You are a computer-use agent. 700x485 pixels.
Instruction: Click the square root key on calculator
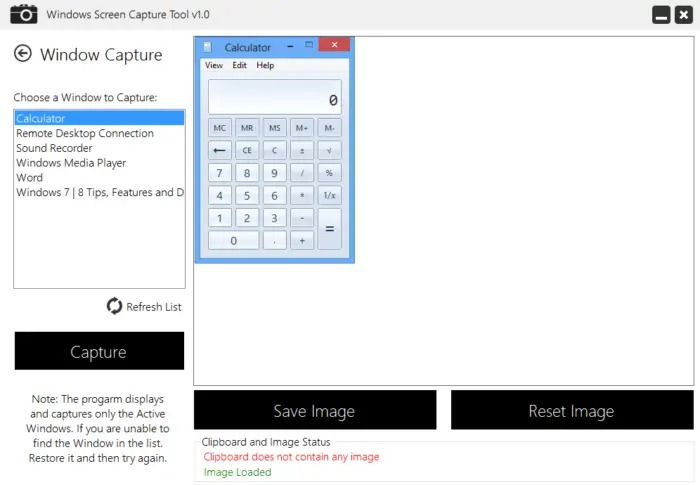[x=329, y=151]
